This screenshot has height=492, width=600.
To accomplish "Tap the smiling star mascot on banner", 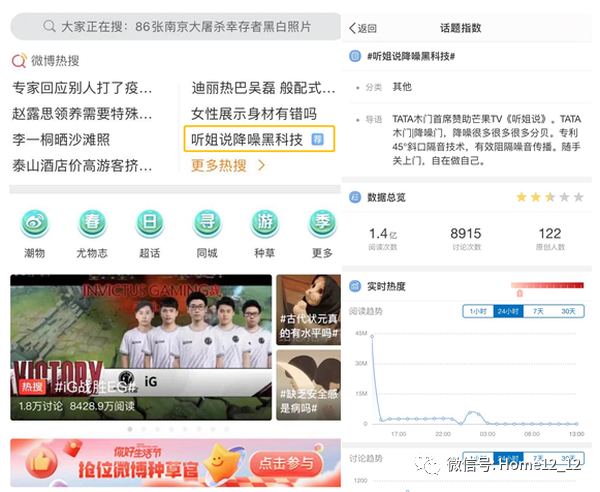I will click(220, 463).
